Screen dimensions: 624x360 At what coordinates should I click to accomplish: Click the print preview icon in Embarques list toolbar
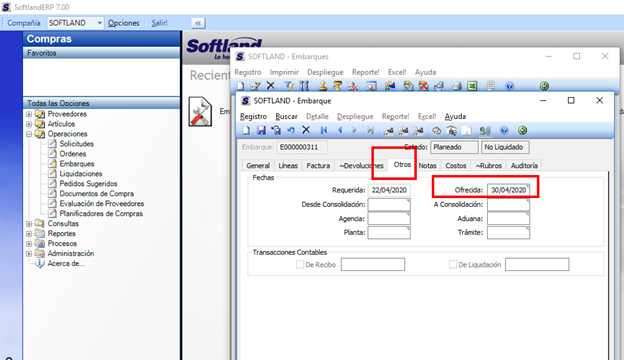click(x=371, y=86)
